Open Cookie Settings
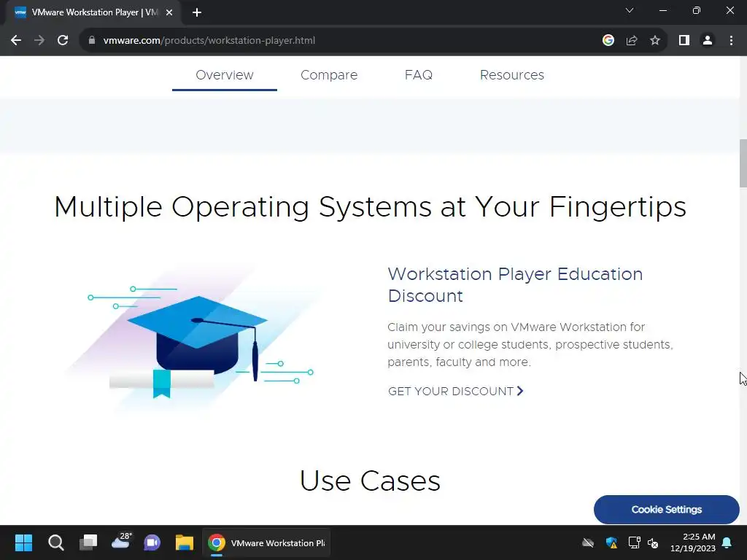This screenshot has width=747, height=560. coord(666,510)
